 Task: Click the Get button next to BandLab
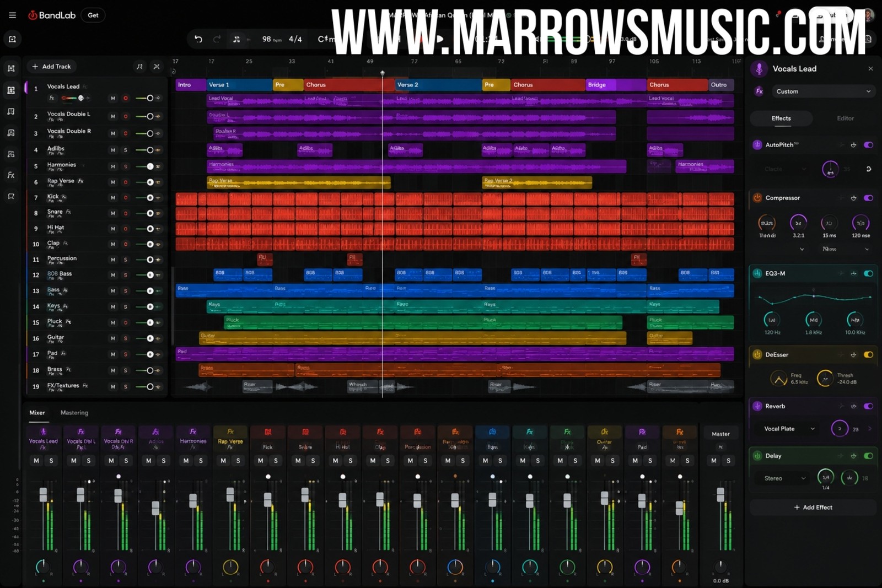coord(93,15)
